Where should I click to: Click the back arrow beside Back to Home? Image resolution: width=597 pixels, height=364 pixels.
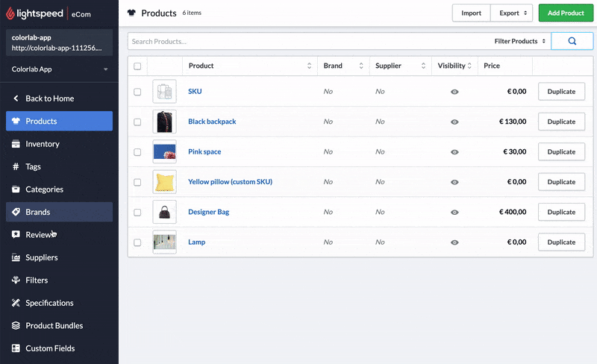(16, 98)
